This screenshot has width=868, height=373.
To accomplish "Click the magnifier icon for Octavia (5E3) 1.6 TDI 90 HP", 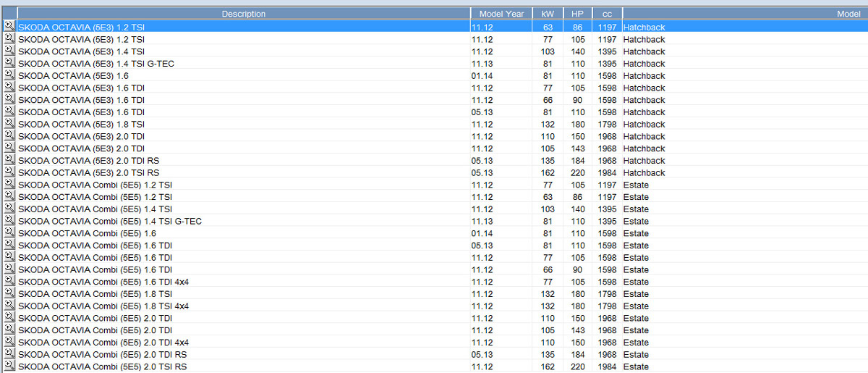I will [9, 99].
